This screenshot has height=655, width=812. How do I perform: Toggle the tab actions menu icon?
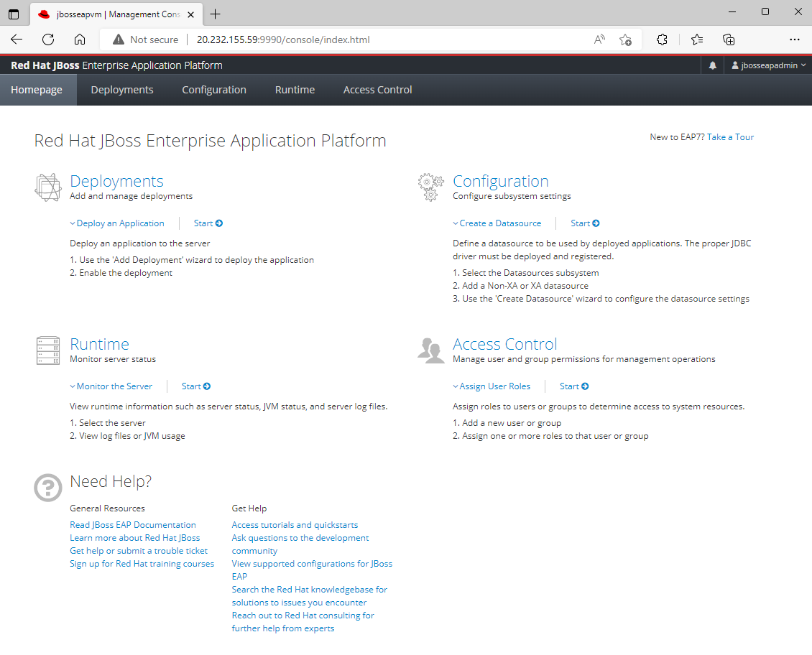tap(14, 14)
